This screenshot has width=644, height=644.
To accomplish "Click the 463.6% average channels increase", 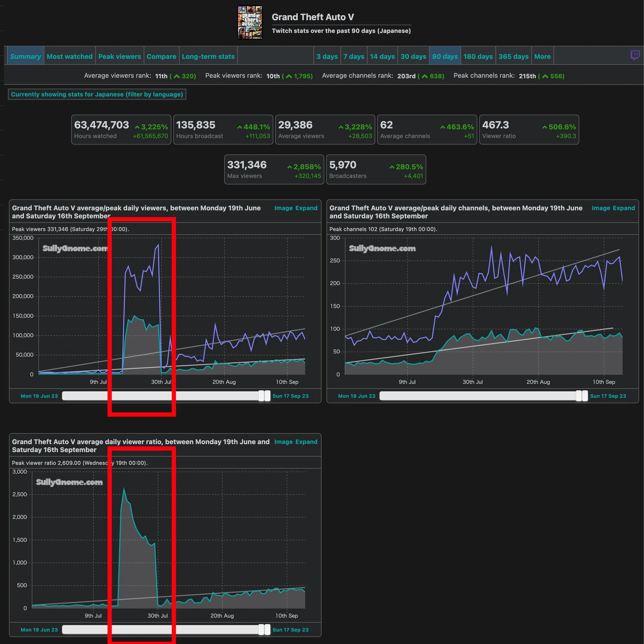I will pyautogui.click(x=457, y=127).
